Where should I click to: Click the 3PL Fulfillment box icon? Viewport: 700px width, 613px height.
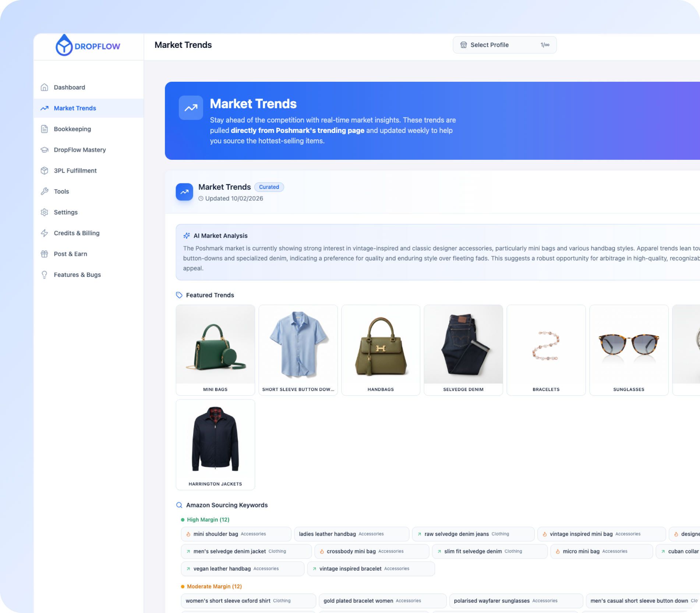(45, 170)
